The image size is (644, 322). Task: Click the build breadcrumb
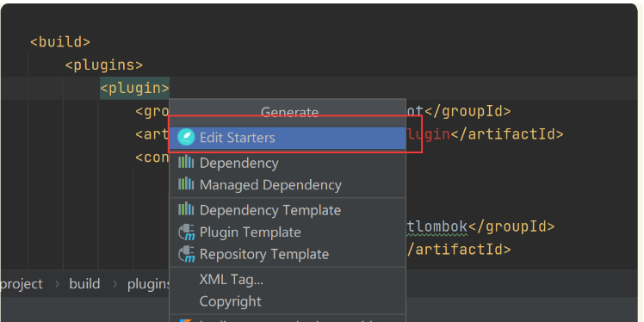[84, 284]
